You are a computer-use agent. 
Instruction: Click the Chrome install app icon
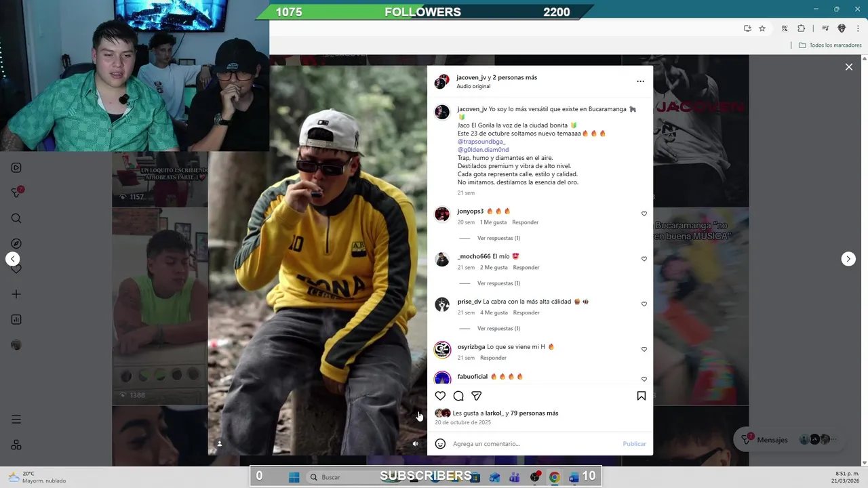pyautogui.click(x=747, y=28)
